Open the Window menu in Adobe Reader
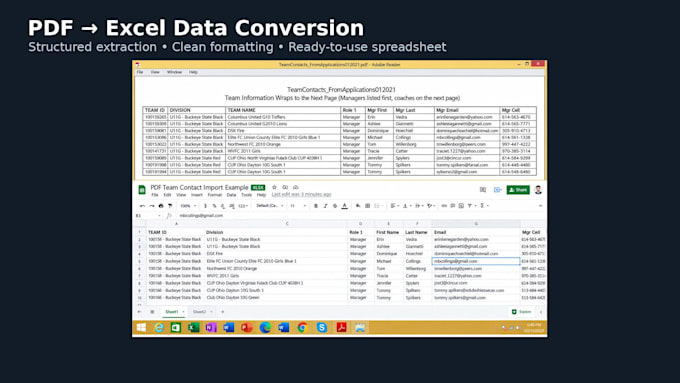 pyautogui.click(x=174, y=72)
